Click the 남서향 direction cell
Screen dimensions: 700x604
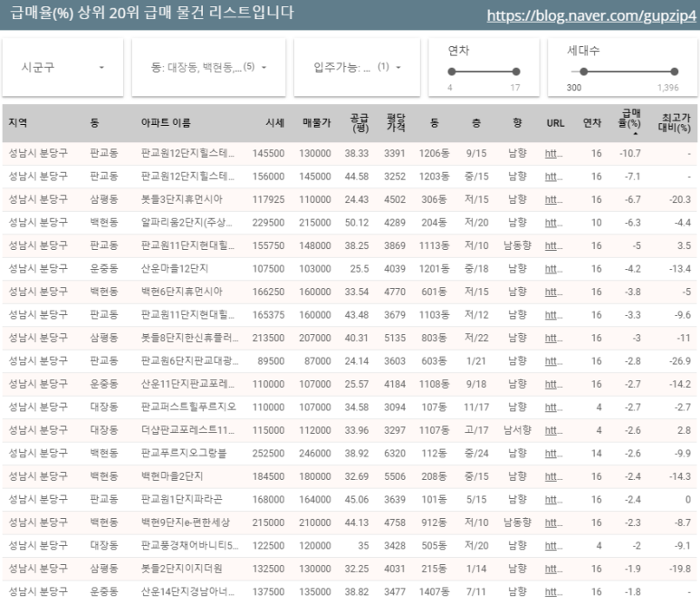[x=517, y=431]
